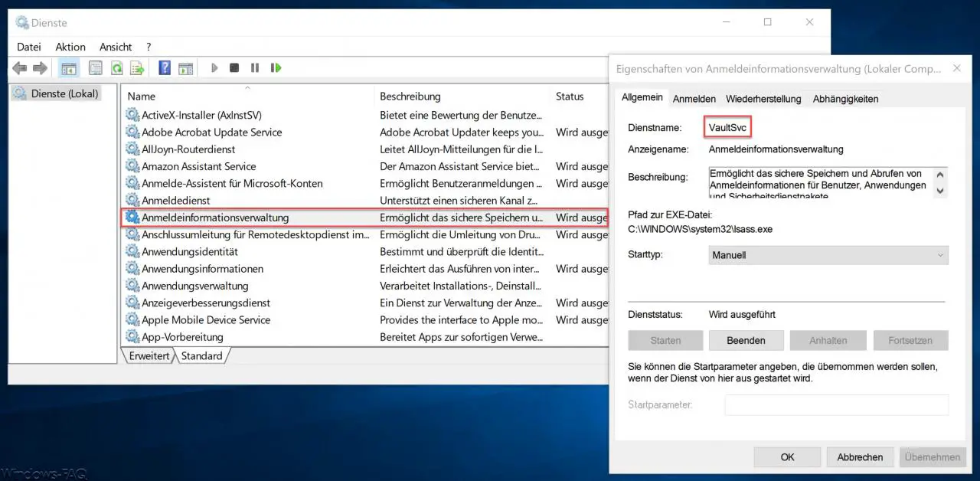
Task: Toggle the show/hide console tree toolbar icon
Action: (x=69, y=68)
